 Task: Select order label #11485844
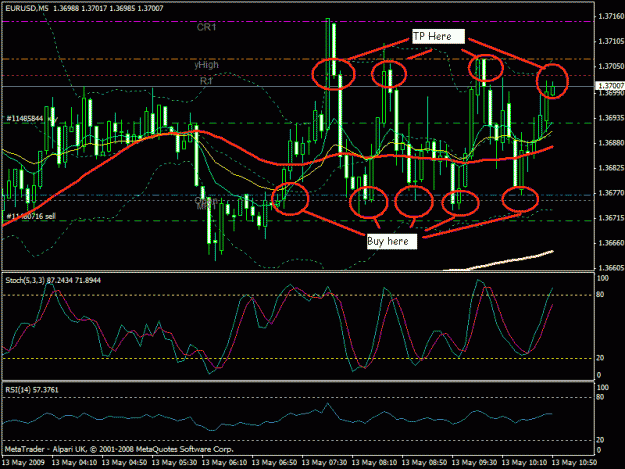[25, 118]
